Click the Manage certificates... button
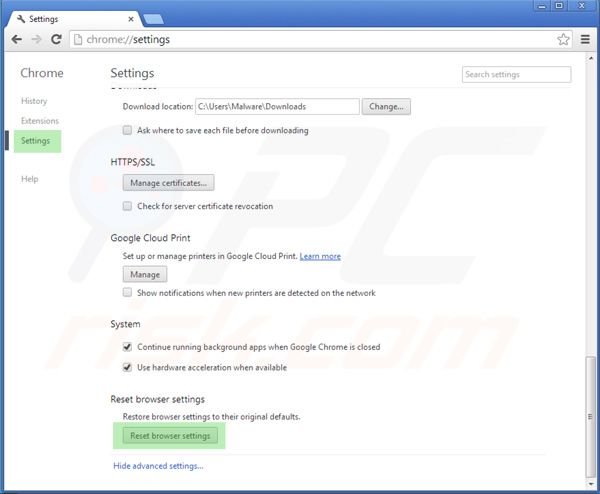This screenshot has height=494, width=600. 168,183
